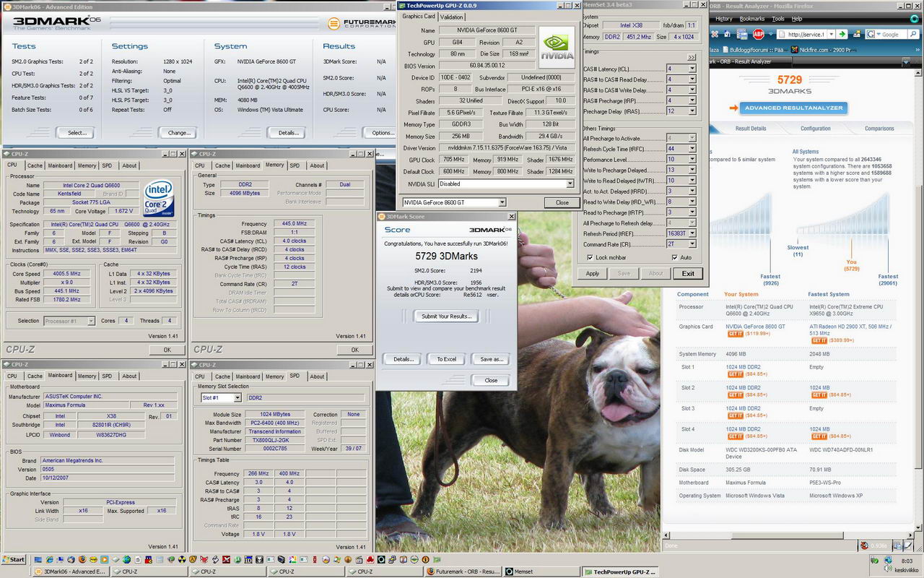
Task: Click Advanced ResultAnalyzer button
Action: [x=793, y=108]
